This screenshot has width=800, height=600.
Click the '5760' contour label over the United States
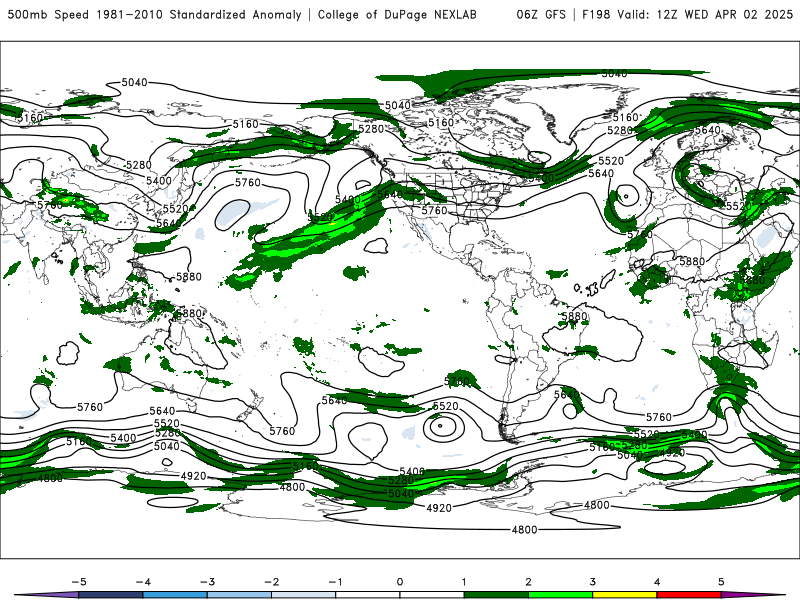(434, 210)
